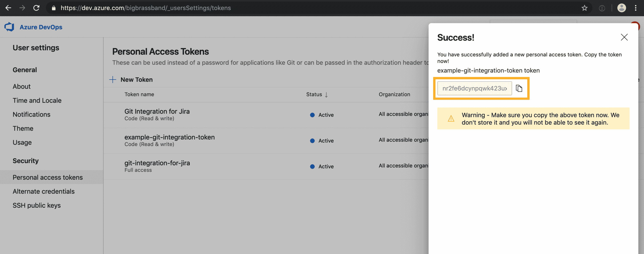Image resolution: width=644 pixels, height=254 pixels.
Task: Click Code (Read & write) under Git Integration for Jira
Action: 149,119
